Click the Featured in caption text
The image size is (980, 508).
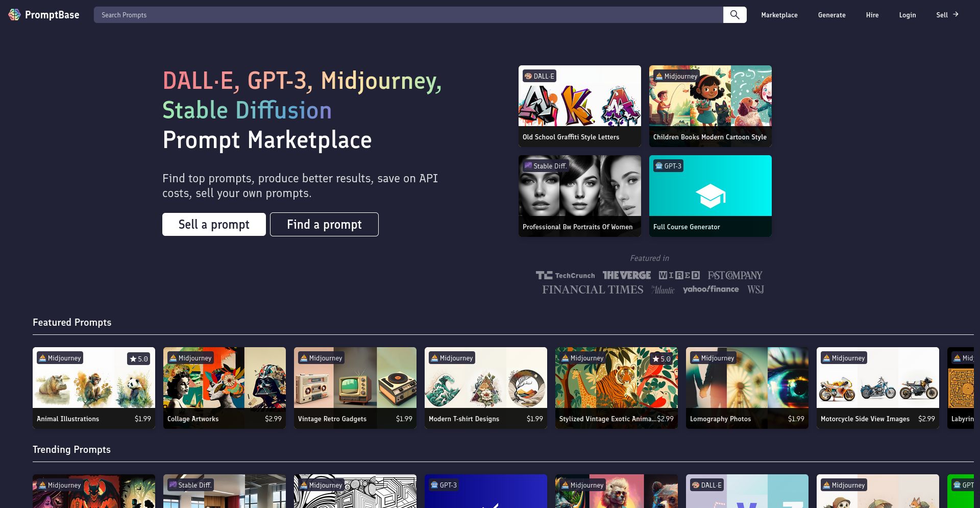(x=649, y=258)
